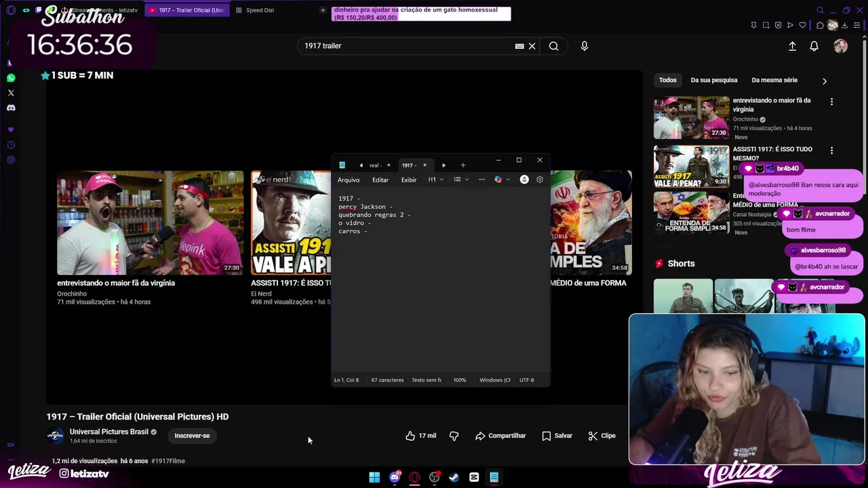868x488 pixels.
Task: Open the 'ENTENDA DE FORMA SIMPLES' sidebar thumbnail
Action: tap(691, 213)
